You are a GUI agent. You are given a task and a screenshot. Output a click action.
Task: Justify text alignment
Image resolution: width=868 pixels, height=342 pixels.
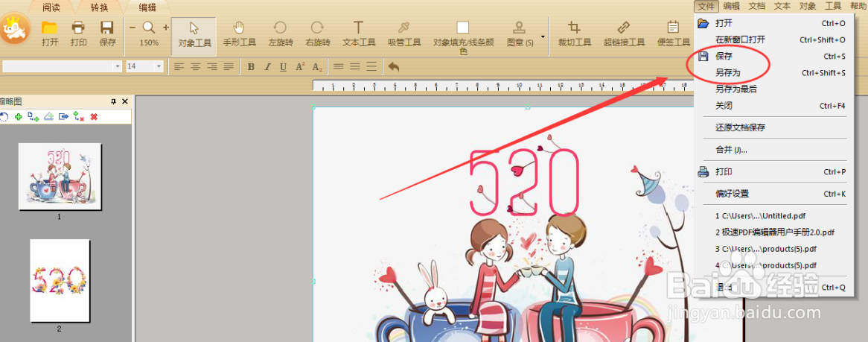pos(229,66)
